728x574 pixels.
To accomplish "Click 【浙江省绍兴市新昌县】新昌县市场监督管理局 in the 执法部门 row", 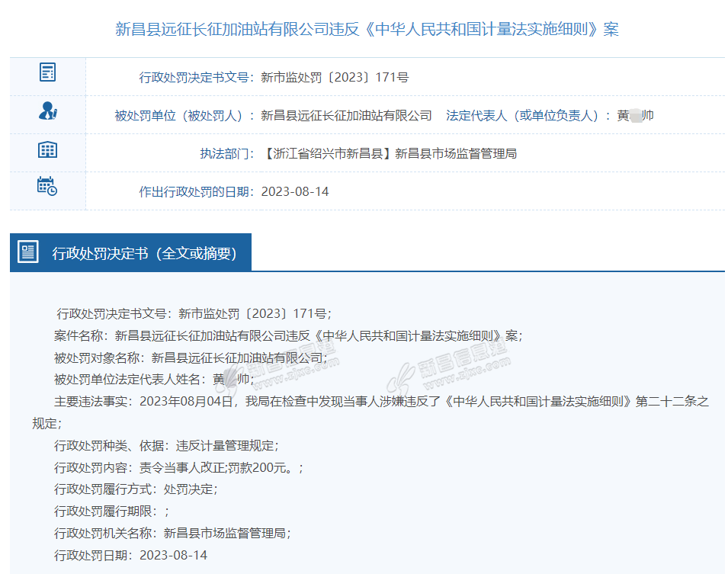I will pos(390,154).
